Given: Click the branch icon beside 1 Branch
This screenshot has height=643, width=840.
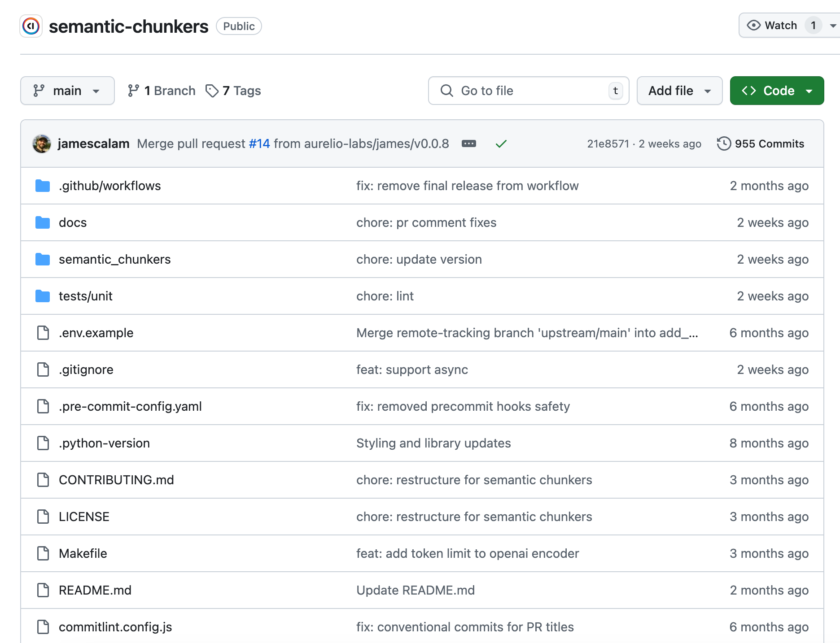Looking at the screenshot, I should point(133,91).
